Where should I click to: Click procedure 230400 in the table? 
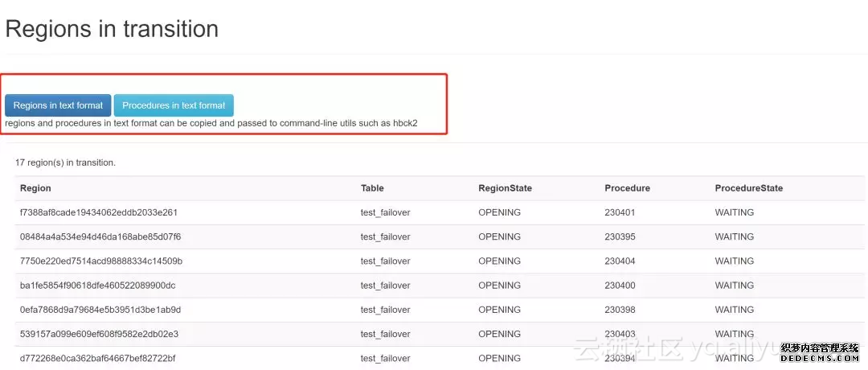click(x=620, y=286)
